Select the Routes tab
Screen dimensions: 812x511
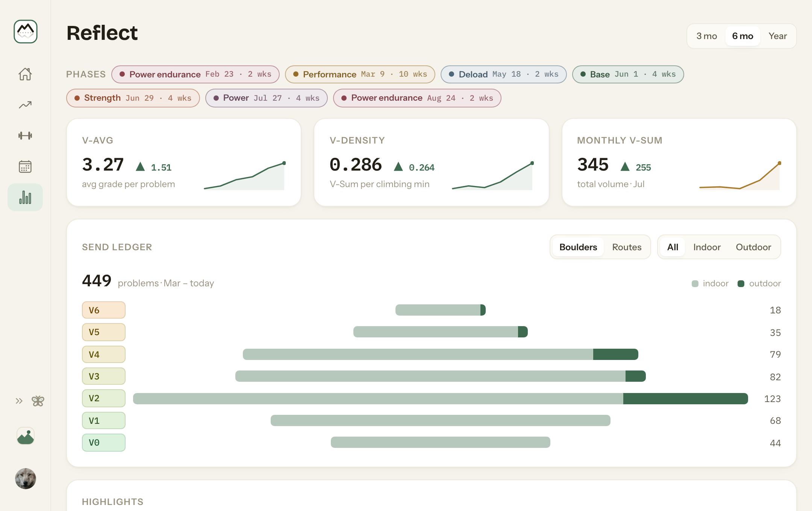click(627, 247)
